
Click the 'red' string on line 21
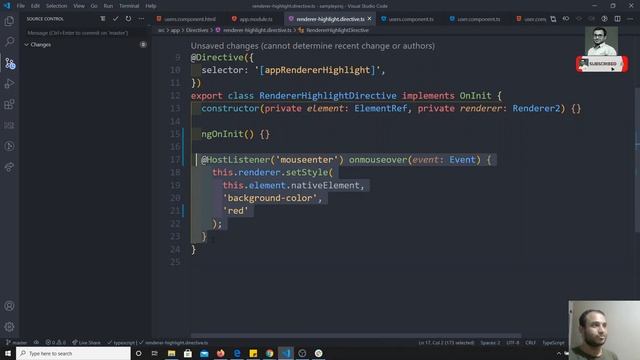(x=236, y=211)
